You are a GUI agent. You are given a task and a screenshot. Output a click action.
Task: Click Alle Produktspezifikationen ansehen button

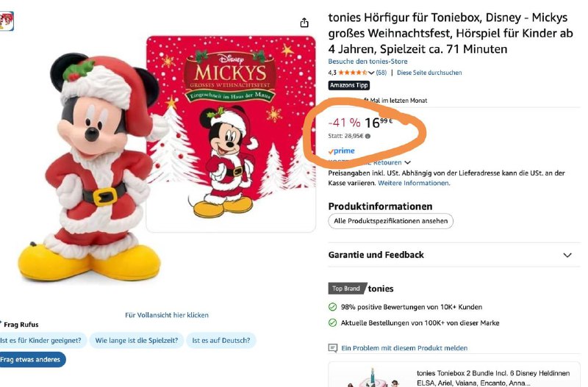pos(391,221)
